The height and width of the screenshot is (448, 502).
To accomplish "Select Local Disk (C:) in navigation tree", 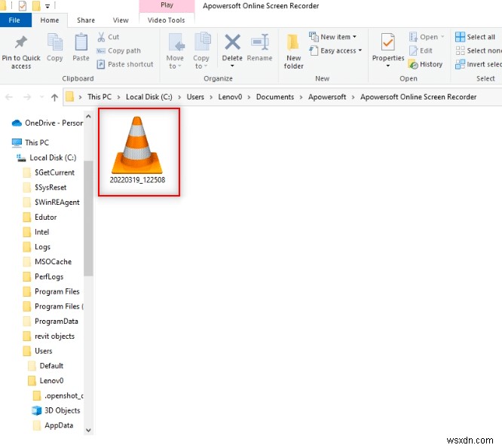I will click(47, 157).
